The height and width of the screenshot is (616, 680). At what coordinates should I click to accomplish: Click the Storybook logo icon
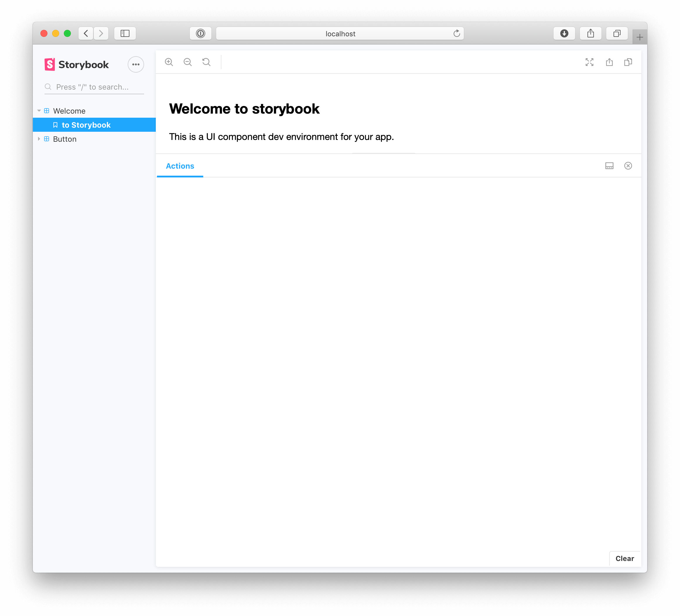[49, 65]
